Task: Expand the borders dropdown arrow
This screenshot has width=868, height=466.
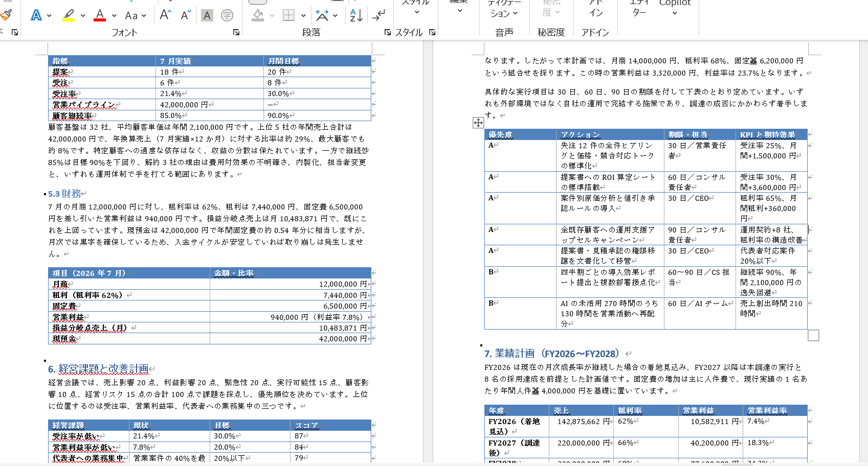Action: pyautogui.click(x=303, y=16)
